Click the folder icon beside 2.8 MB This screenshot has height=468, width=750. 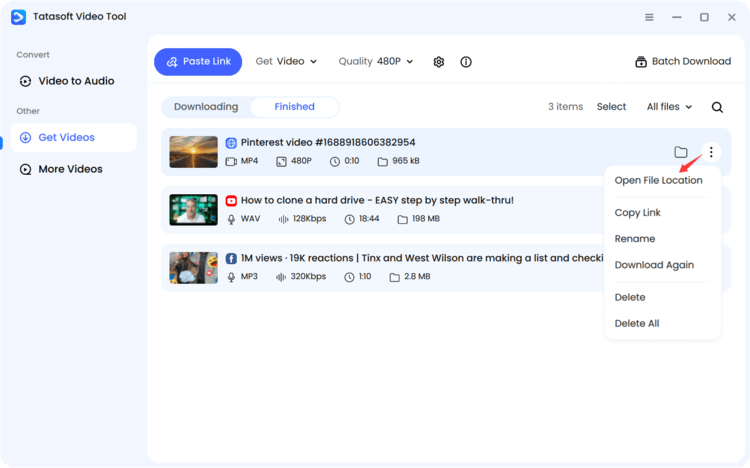pos(395,277)
